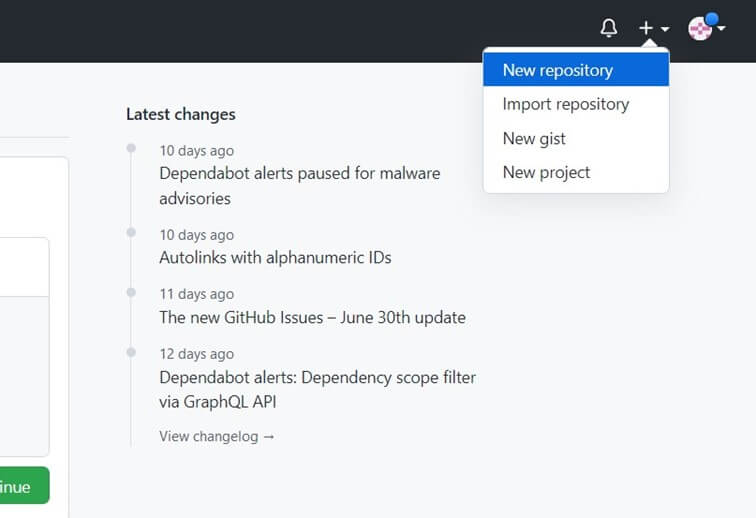Choose Import repository menu entry

(x=565, y=104)
